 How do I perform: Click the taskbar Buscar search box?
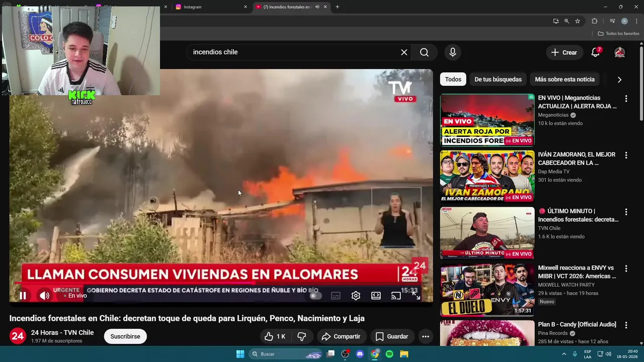(285, 354)
